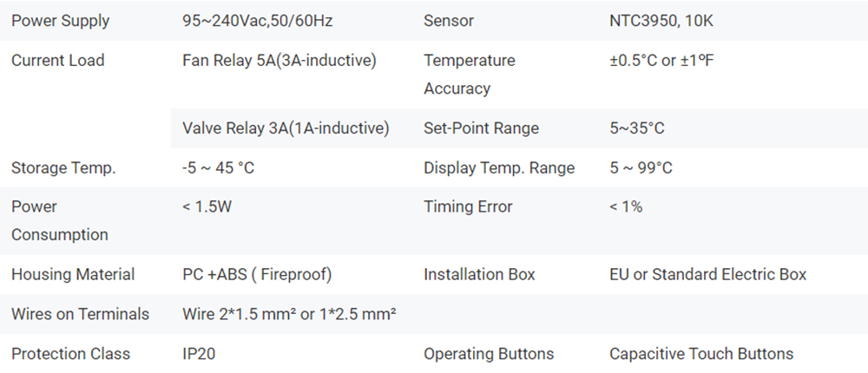Select the < 1.5W value
The height and width of the screenshot is (373, 868).
(207, 207)
